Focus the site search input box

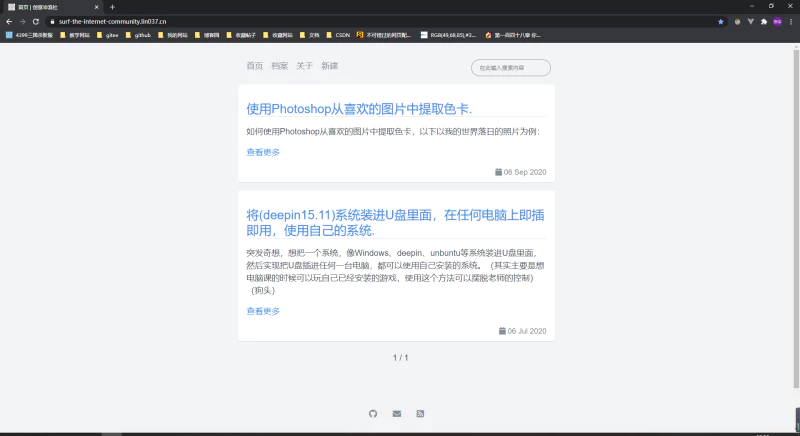pyautogui.click(x=511, y=68)
